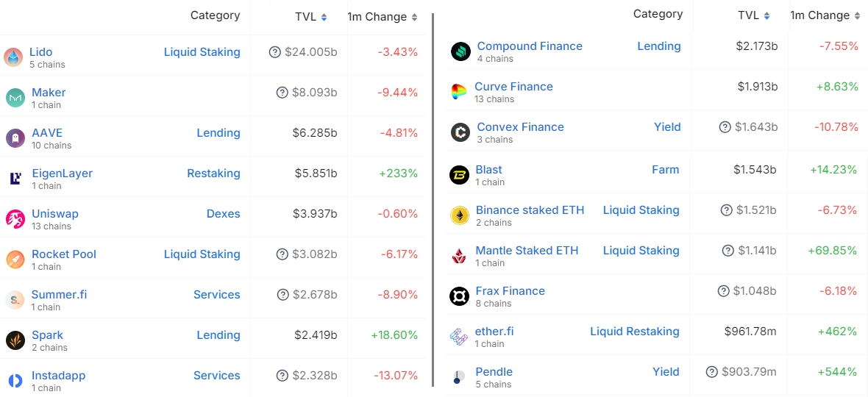
Task: Click the EigenLayer logo icon
Action: tap(15, 179)
